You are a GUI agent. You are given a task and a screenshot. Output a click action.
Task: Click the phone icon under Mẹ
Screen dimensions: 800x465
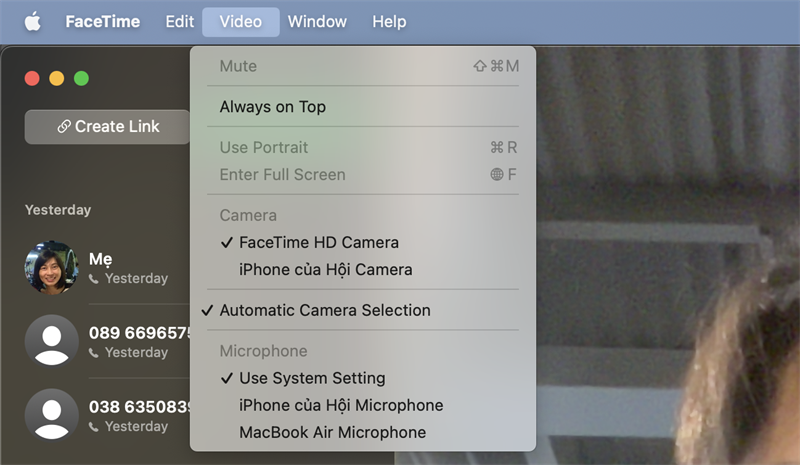pyautogui.click(x=93, y=279)
